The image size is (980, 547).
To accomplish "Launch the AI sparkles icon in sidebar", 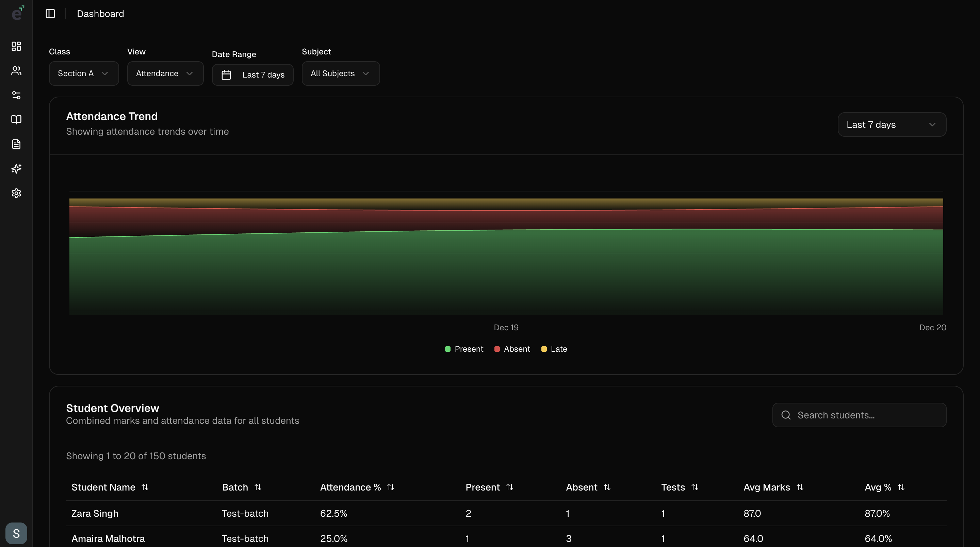I will coord(16,168).
